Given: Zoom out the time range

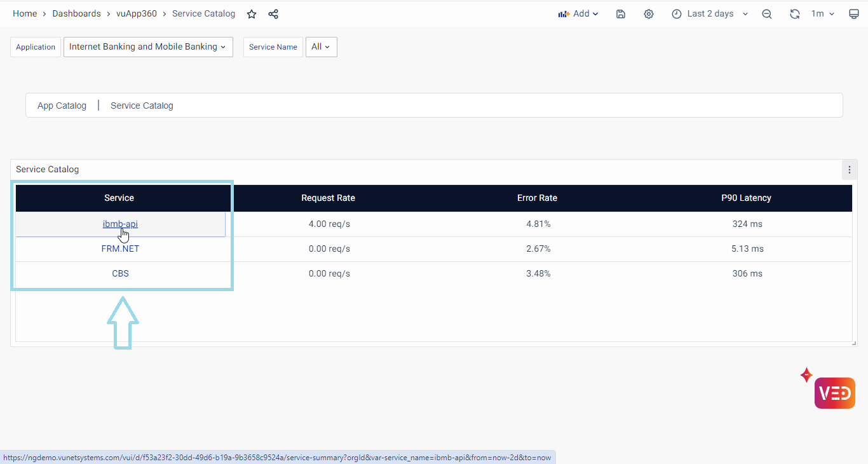Looking at the screenshot, I should coord(767,14).
